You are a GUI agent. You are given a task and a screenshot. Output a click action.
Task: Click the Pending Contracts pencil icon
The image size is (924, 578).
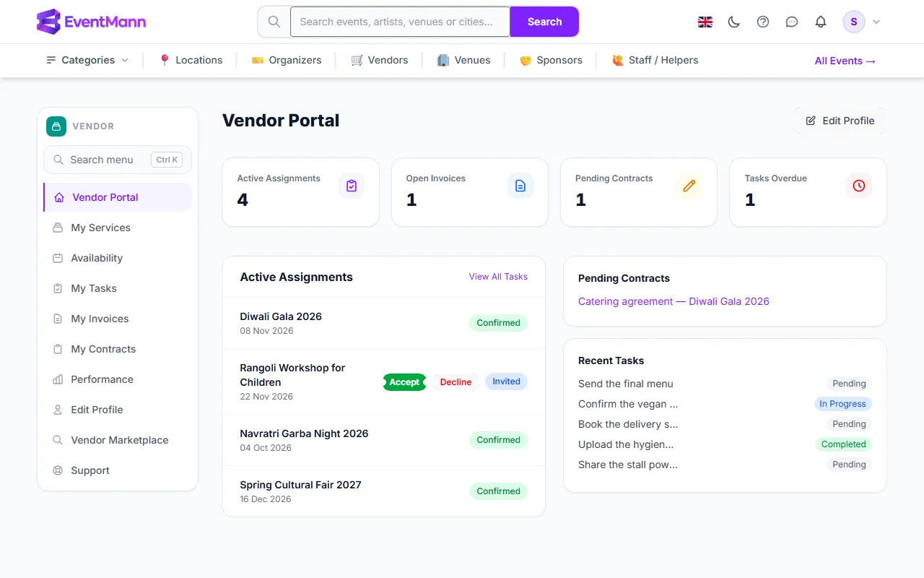689,186
